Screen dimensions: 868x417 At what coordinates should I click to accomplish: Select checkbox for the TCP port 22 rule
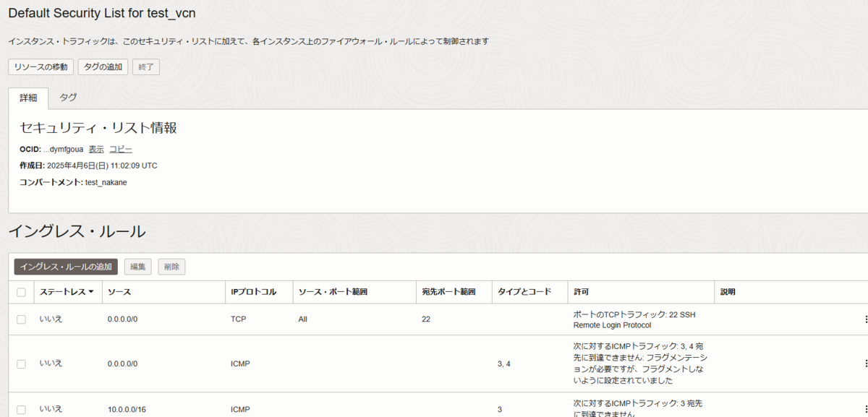tap(21, 319)
